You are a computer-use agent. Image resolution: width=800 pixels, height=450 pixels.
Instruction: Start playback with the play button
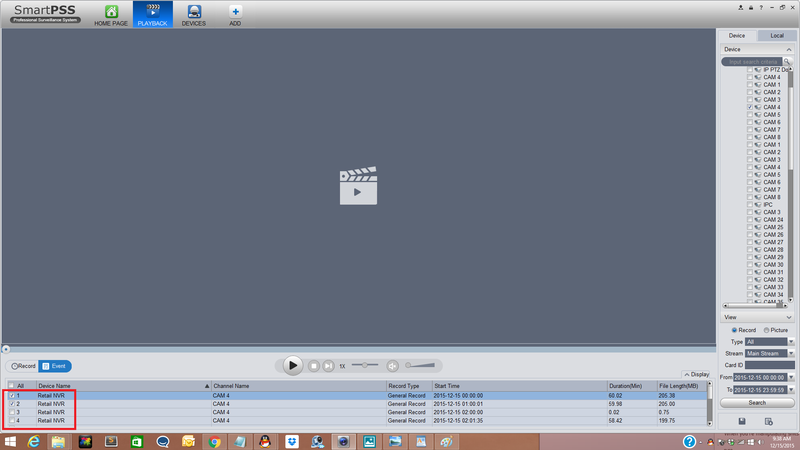click(x=293, y=365)
